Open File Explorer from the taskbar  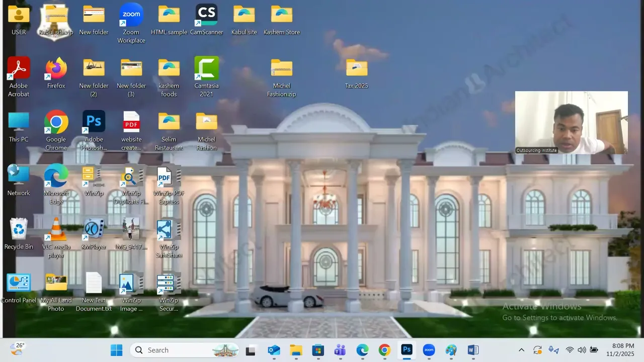pos(296,350)
